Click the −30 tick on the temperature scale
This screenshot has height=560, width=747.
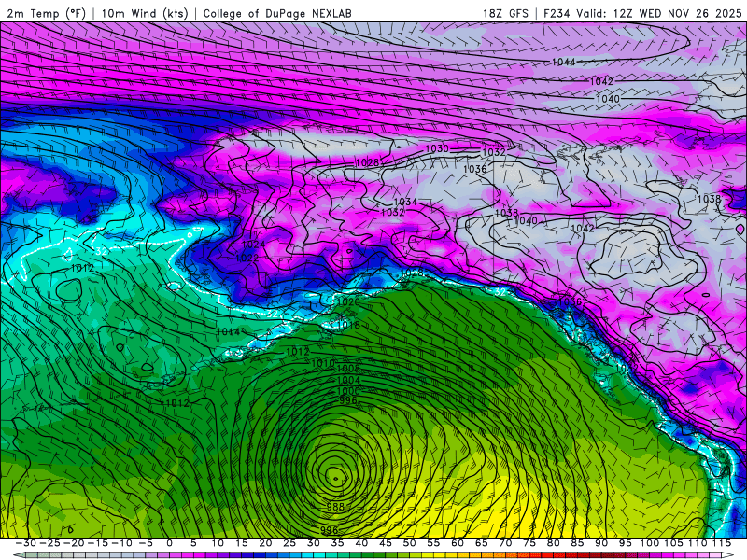[x=26, y=543]
